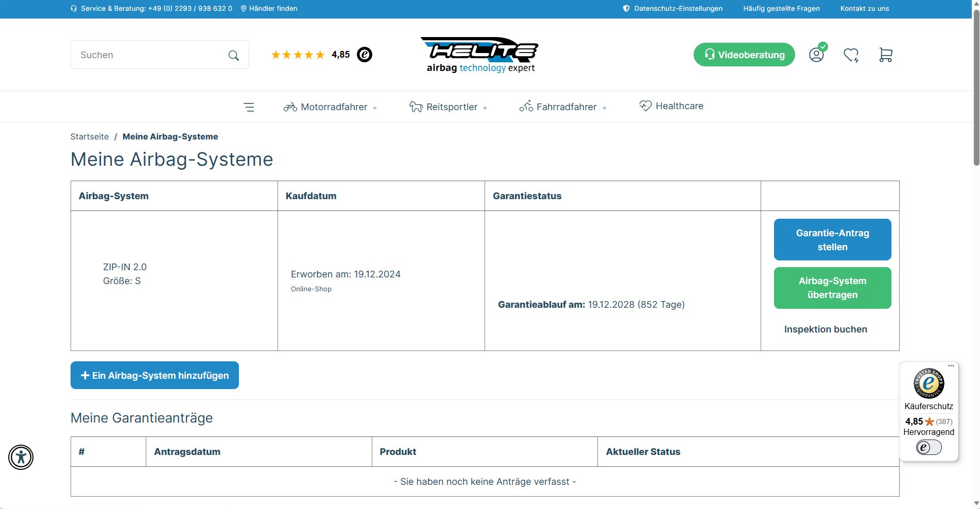The height and width of the screenshot is (509, 980).
Task: Click the Hervorragend rating label in widget
Action: tap(929, 432)
